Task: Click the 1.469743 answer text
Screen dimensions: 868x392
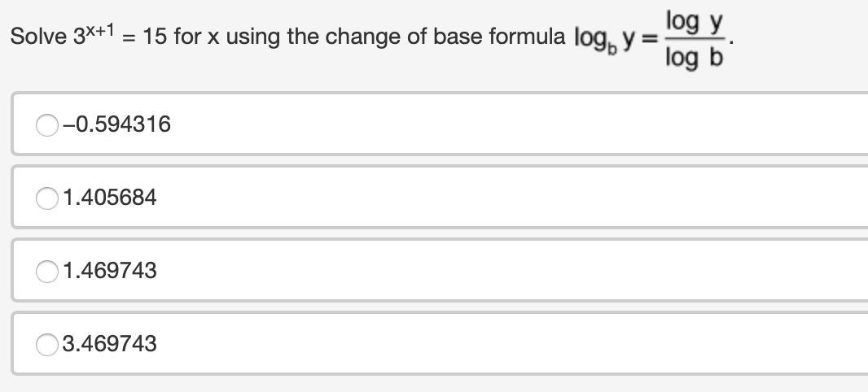Action: 109,271
